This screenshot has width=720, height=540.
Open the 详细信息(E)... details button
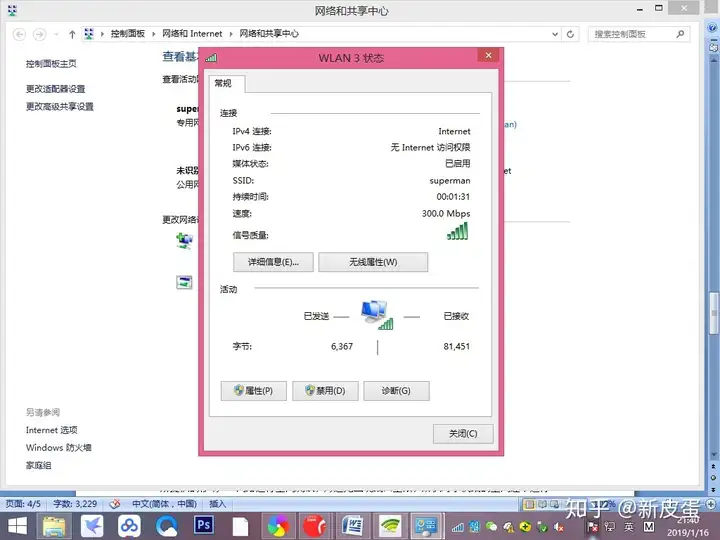(x=273, y=262)
